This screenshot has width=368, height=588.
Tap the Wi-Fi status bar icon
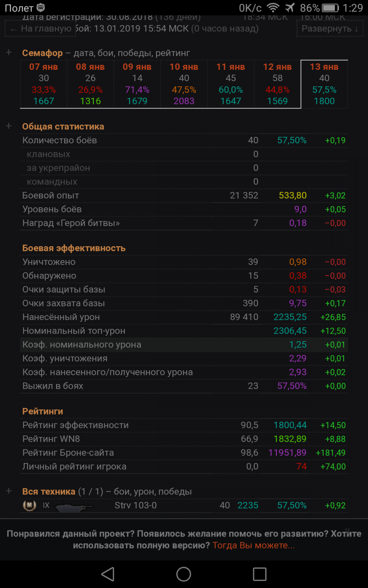[273, 8]
